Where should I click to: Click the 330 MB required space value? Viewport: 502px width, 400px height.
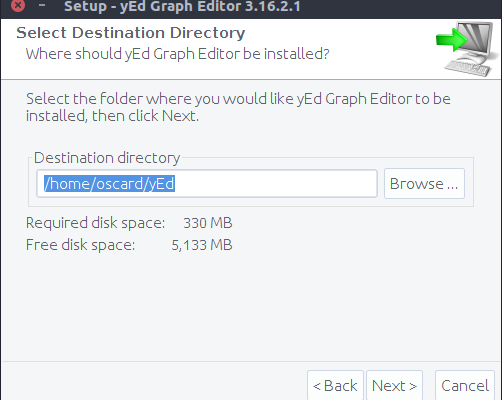click(208, 223)
